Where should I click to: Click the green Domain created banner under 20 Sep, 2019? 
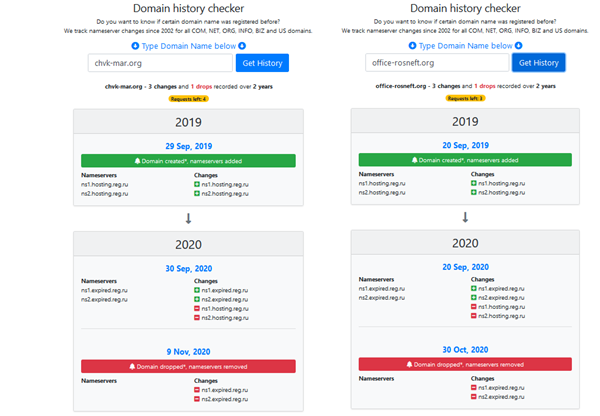point(465,160)
